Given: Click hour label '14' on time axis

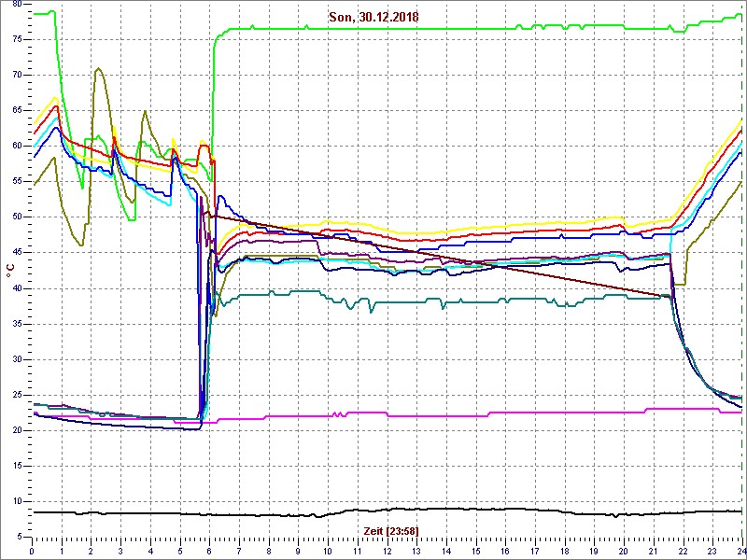Looking at the screenshot, I should [x=446, y=551].
